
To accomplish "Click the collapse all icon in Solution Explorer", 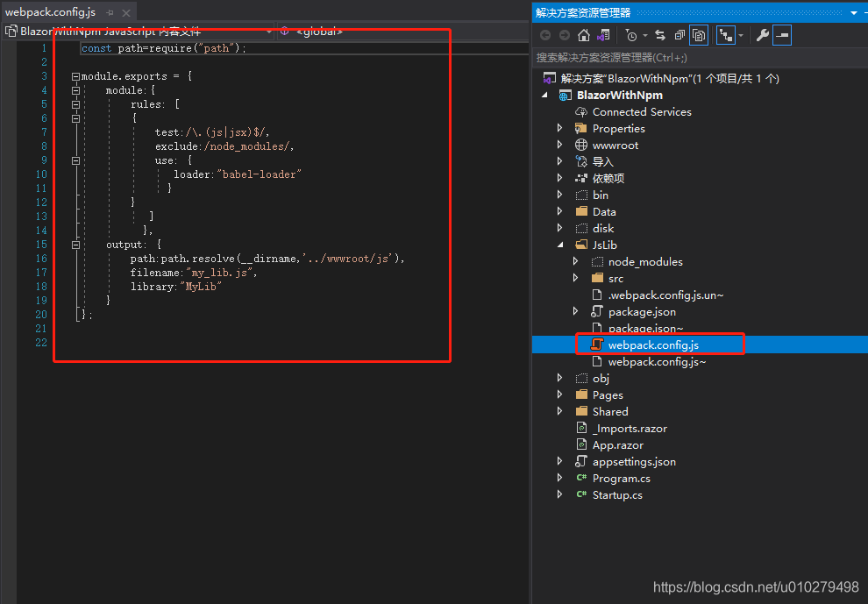I will click(x=679, y=35).
